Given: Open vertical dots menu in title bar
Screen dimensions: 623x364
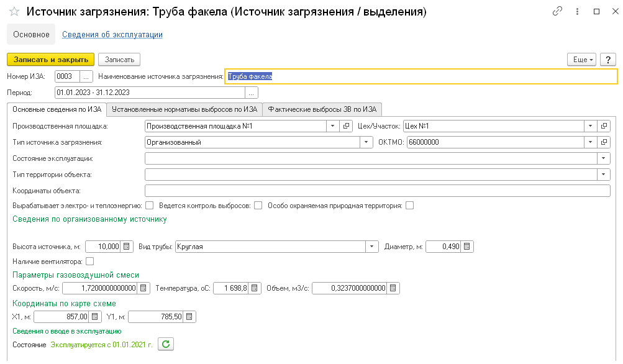Looking at the screenshot, I should (576, 12).
